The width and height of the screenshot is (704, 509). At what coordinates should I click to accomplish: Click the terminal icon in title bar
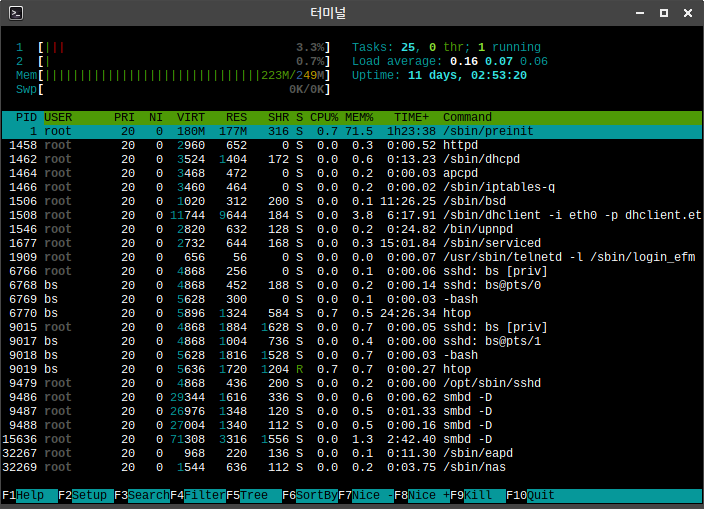[16, 13]
